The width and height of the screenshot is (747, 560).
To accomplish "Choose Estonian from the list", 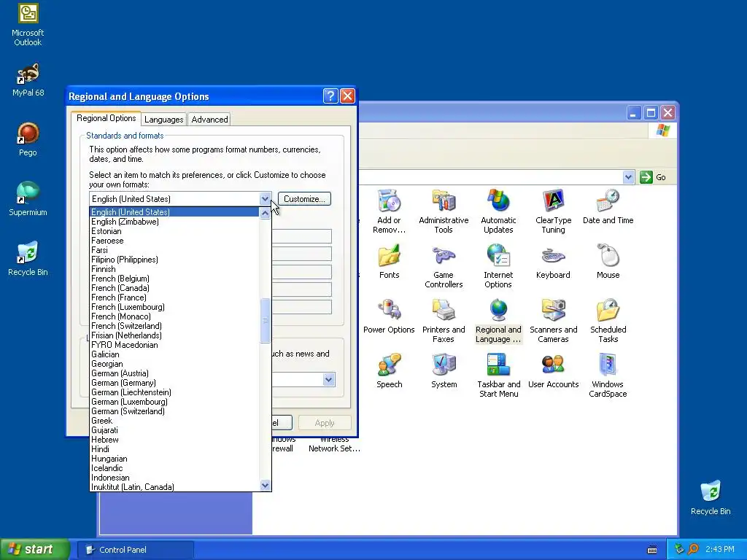I will pos(174,231).
